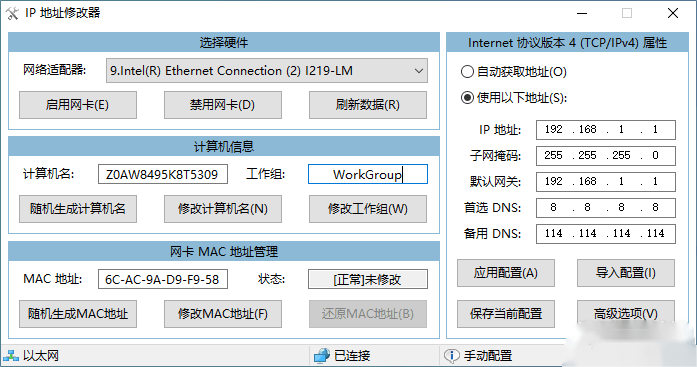Click the 默认网关 input field
Viewport: 697px width, 367px height.
(x=605, y=182)
